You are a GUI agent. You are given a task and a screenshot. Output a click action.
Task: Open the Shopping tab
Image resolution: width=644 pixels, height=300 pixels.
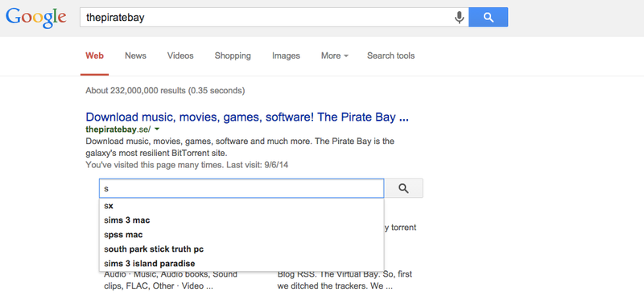[233, 55]
